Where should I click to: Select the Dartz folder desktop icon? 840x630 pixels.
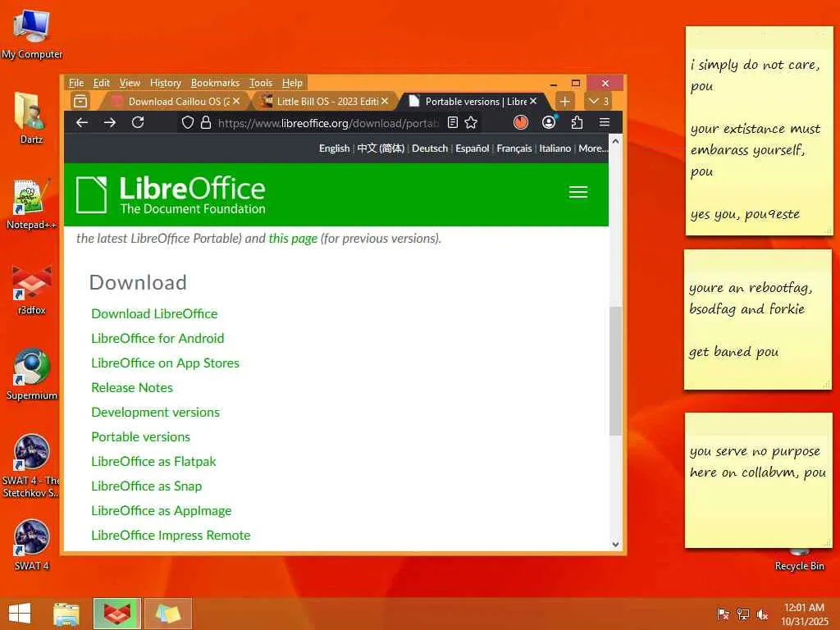pos(31,118)
